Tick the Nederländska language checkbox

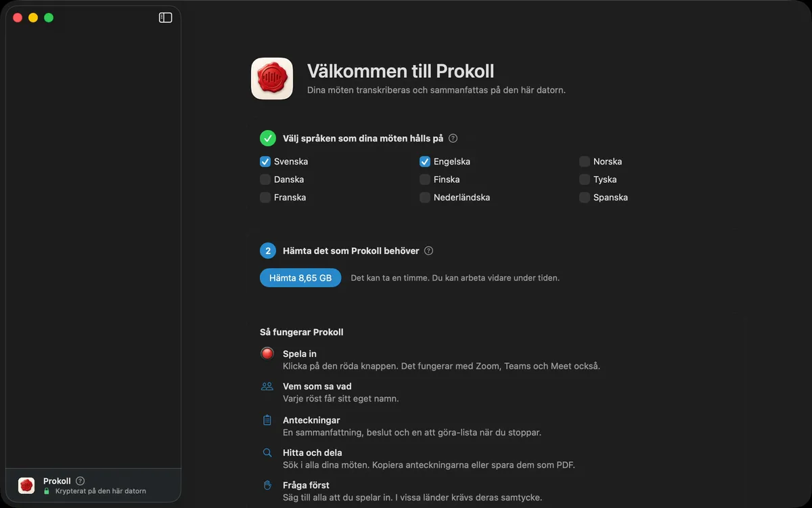click(425, 198)
